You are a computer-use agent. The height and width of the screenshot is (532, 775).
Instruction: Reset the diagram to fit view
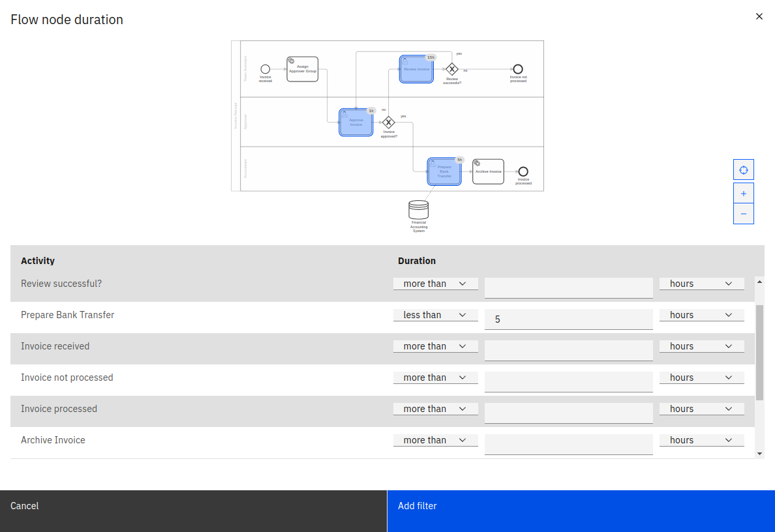[744, 169]
